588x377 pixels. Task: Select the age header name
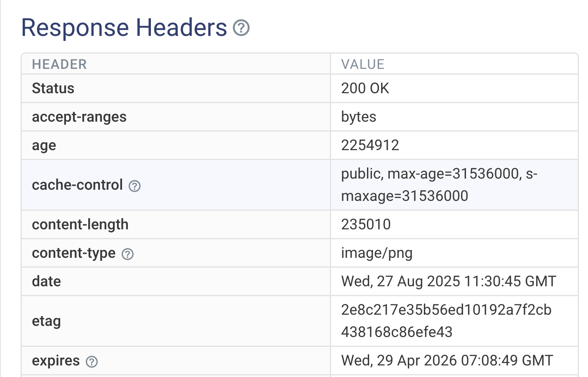point(44,146)
